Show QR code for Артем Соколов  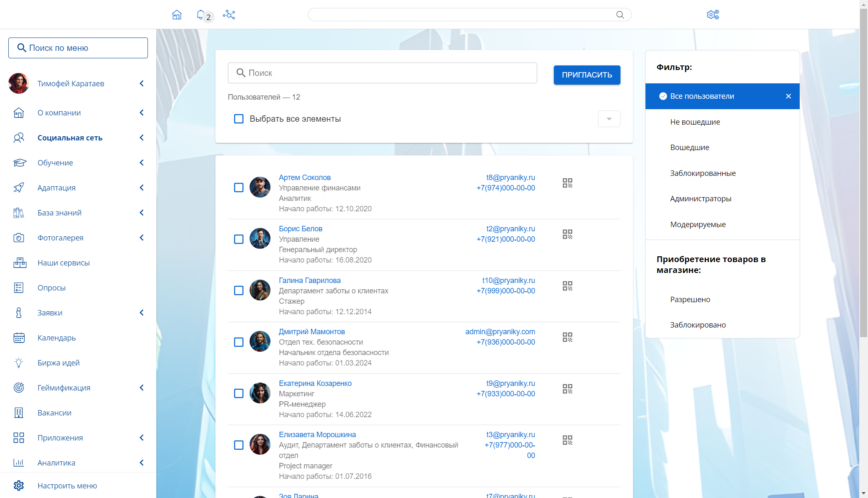(567, 183)
